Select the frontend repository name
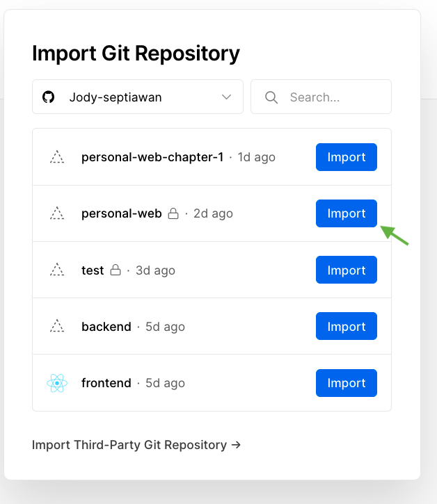 (106, 383)
